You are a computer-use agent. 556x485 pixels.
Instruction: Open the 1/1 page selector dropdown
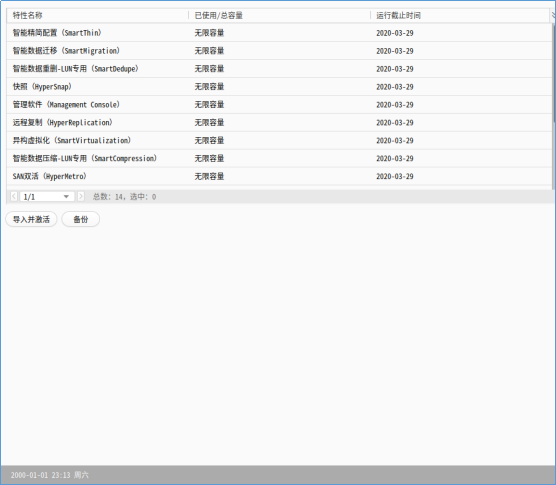(47, 196)
